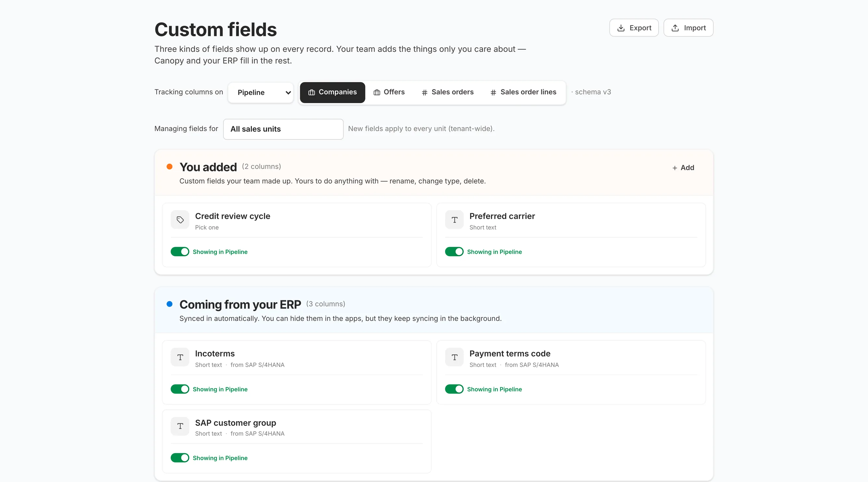Click the plus icon next to Add
The width and height of the screenshot is (868, 482).
[x=674, y=168]
